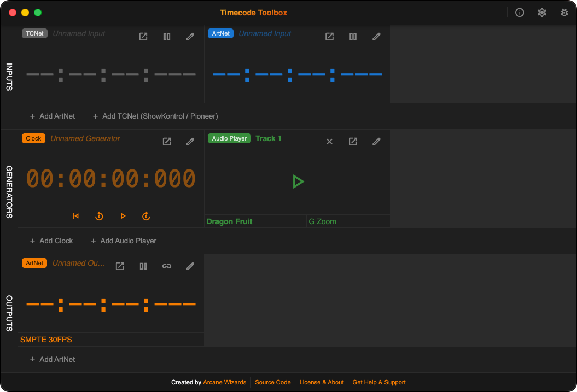Edit the ArtNet input with pencil icon

click(x=376, y=37)
